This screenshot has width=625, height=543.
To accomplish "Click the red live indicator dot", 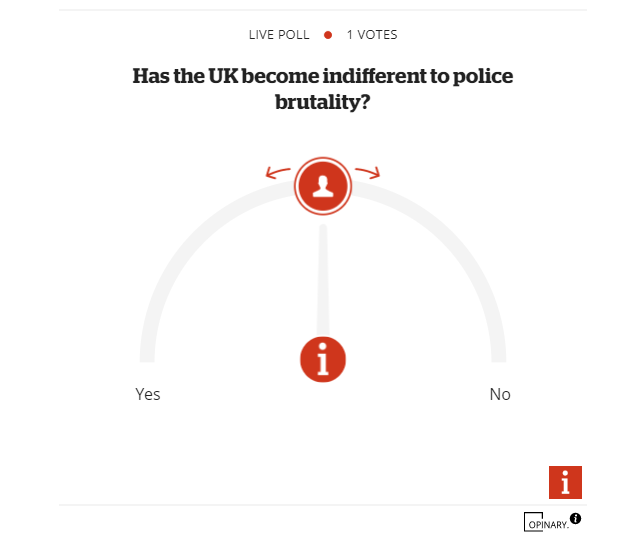I will pos(328,35).
